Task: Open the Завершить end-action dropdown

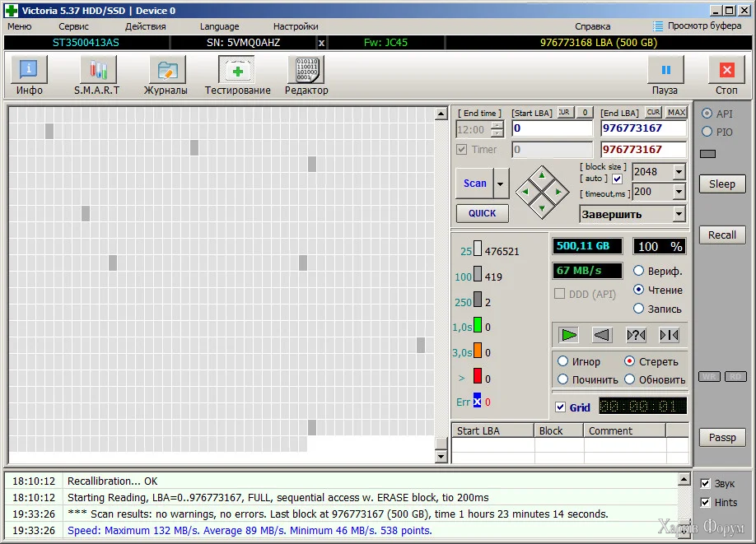Action: click(x=679, y=214)
